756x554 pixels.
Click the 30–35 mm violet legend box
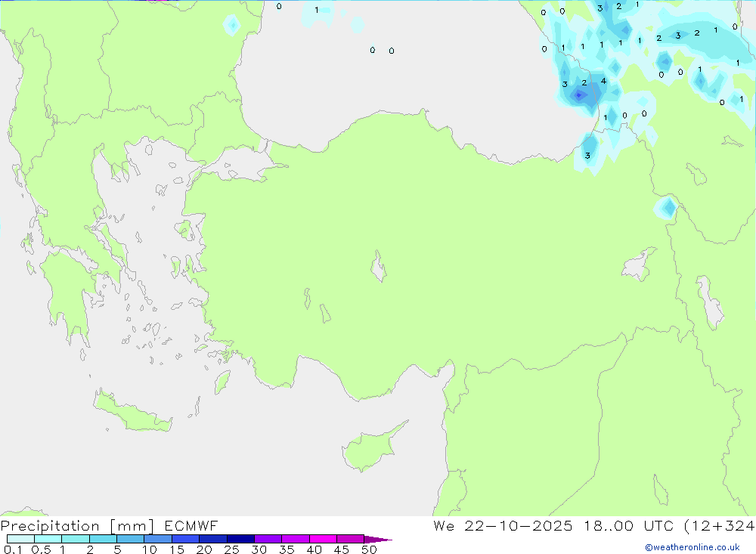pyautogui.click(x=268, y=539)
